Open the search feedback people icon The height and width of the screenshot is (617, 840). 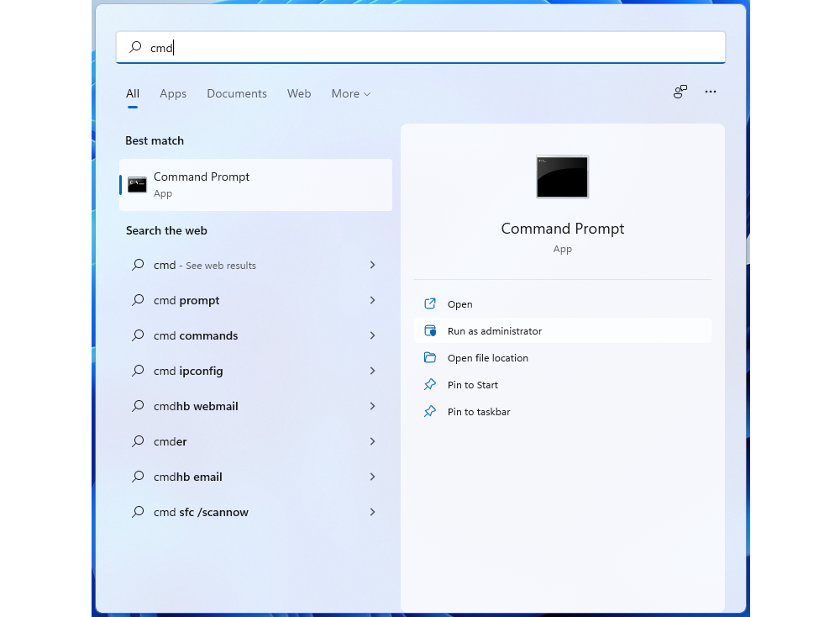click(680, 92)
